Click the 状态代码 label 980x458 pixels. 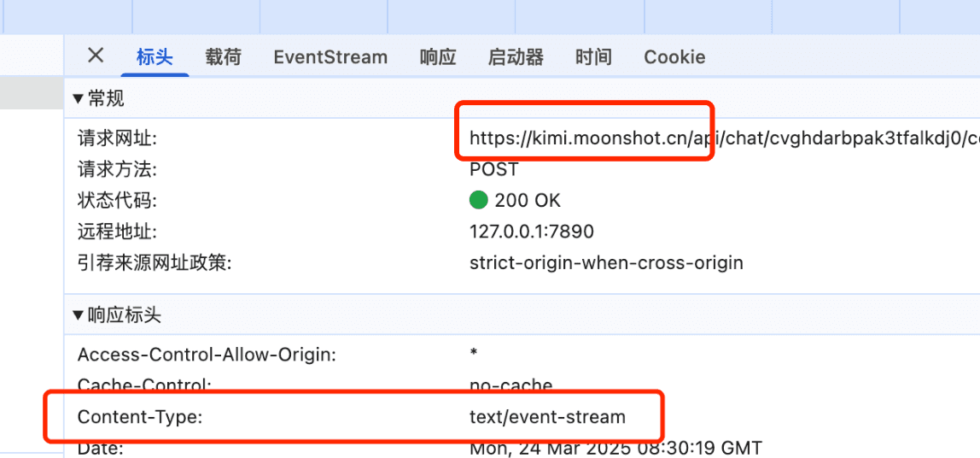[117, 200]
